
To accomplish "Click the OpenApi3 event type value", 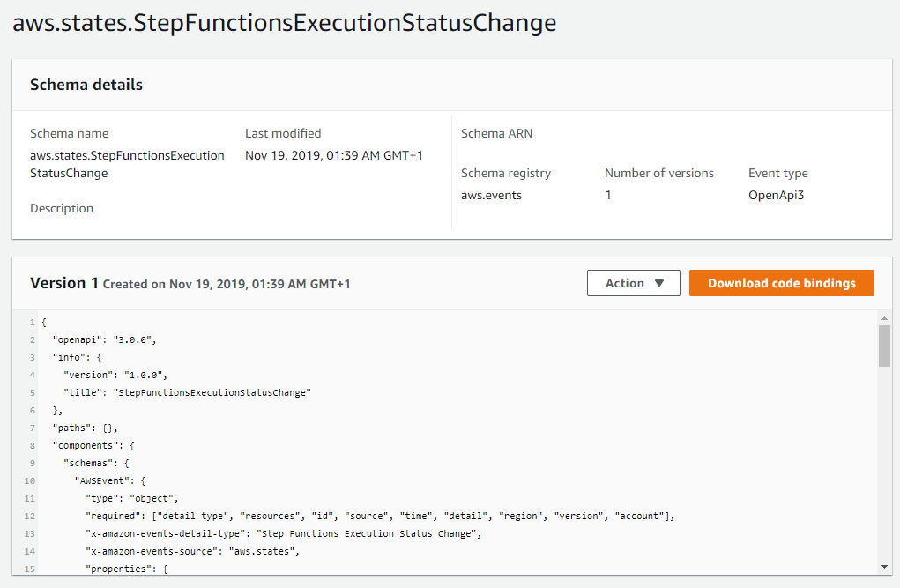I will (x=776, y=195).
